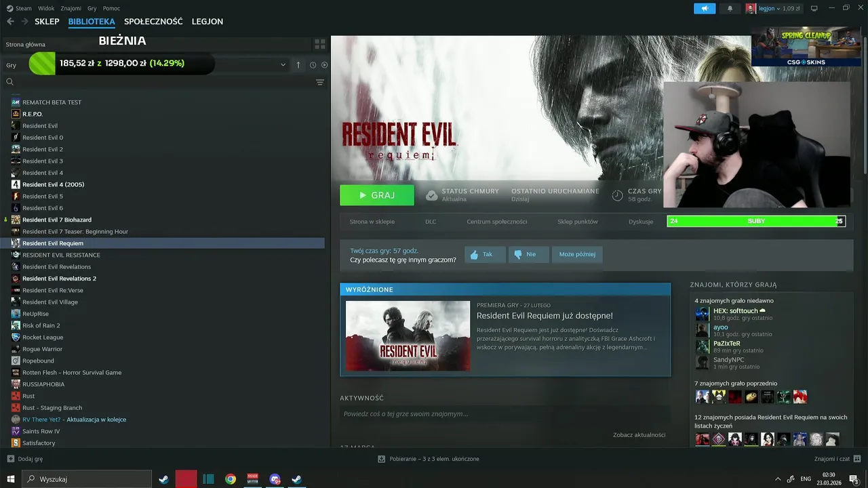Show recent activity clock icon
Image resolution: width=868 pixels, height=488 pixels.
pos(313,65)
